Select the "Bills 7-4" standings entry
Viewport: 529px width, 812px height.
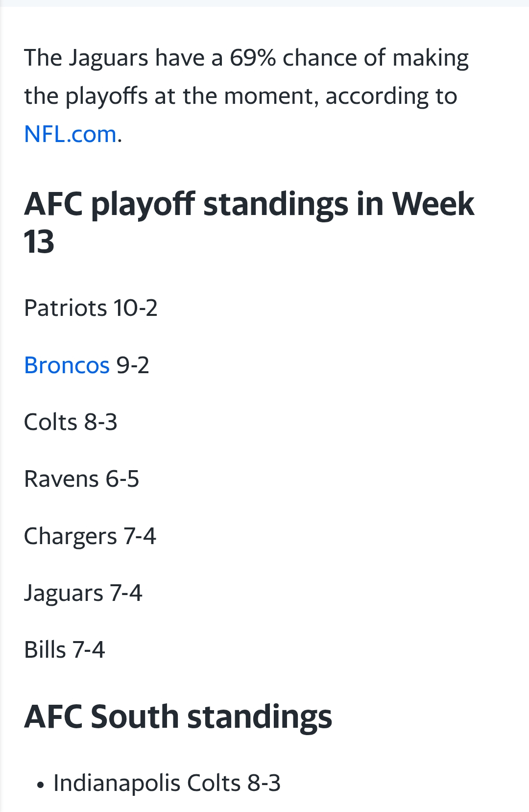[64, 650]
